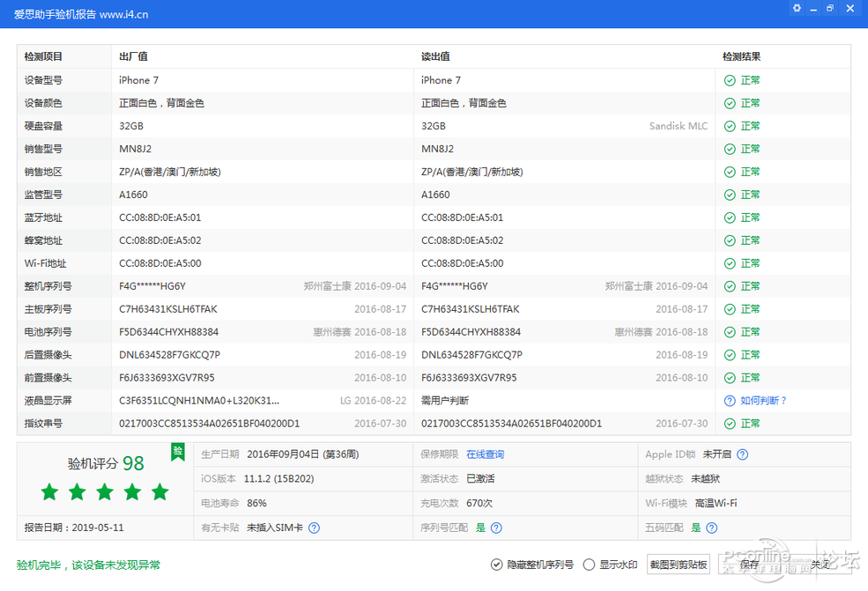Viewport: 868px width, 591px height.
Task: Open the settings gear in title bar
Action: [x=797, y=8]
